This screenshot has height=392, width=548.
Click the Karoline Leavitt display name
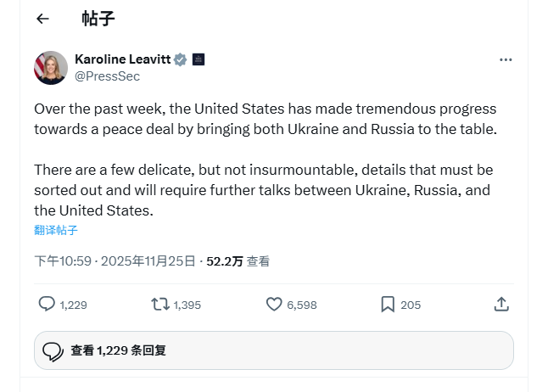[x=122, y=59]
